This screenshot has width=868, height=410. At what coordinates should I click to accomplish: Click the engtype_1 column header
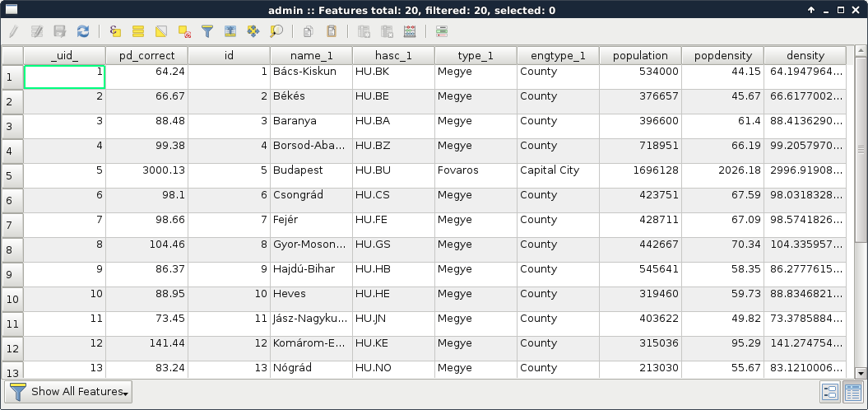[558, 55]
